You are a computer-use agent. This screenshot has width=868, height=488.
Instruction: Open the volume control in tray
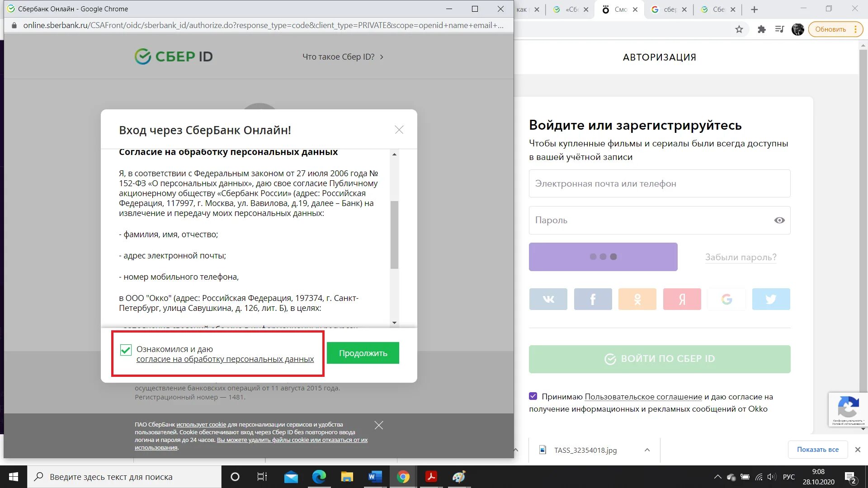772,477
